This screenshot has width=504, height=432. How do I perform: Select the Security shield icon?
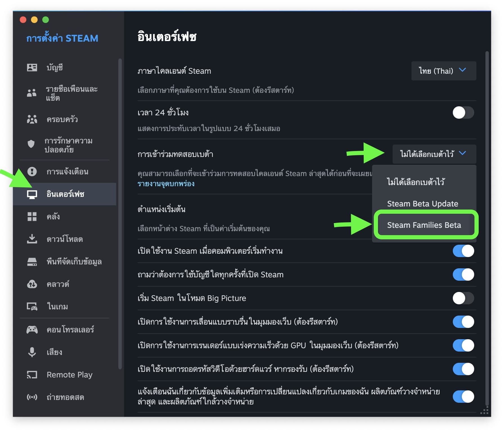[x=31, y=144]
